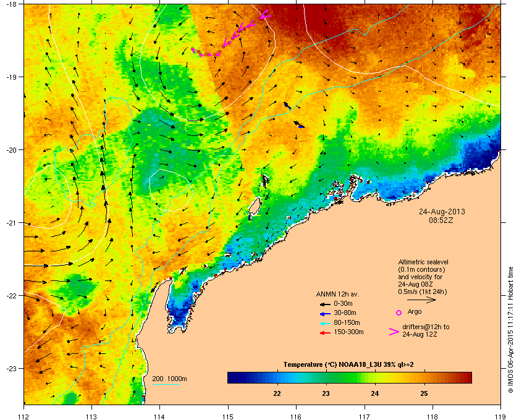Click the '80-150m' depth label

[x=347, y=322]
